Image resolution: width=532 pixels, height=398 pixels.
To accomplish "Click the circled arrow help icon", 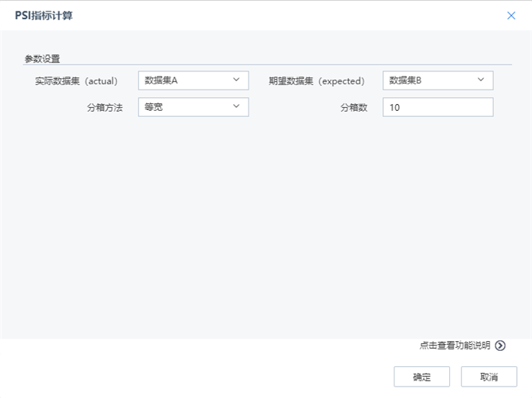I will (500, 346).
